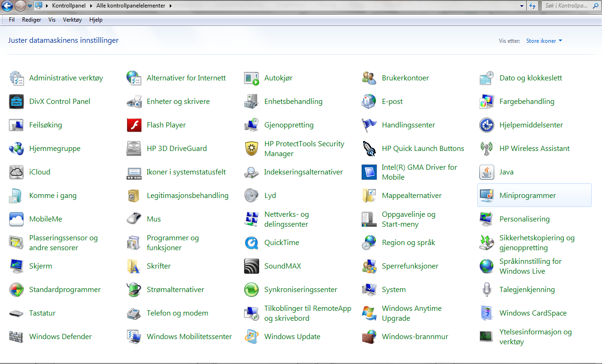The image size is (602, 364).
Task: Click the Windows Defender wall icon
Action: pos(16,337)
